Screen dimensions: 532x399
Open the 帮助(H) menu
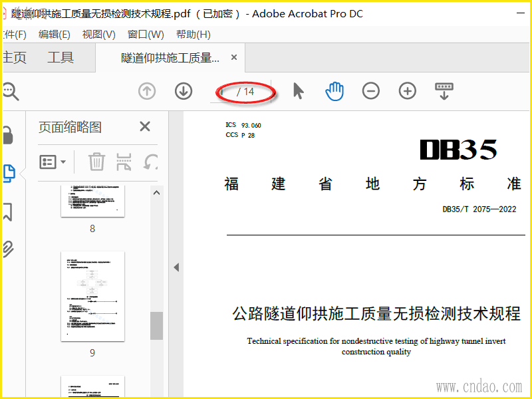pyautogui.click(x=194, y=35)
